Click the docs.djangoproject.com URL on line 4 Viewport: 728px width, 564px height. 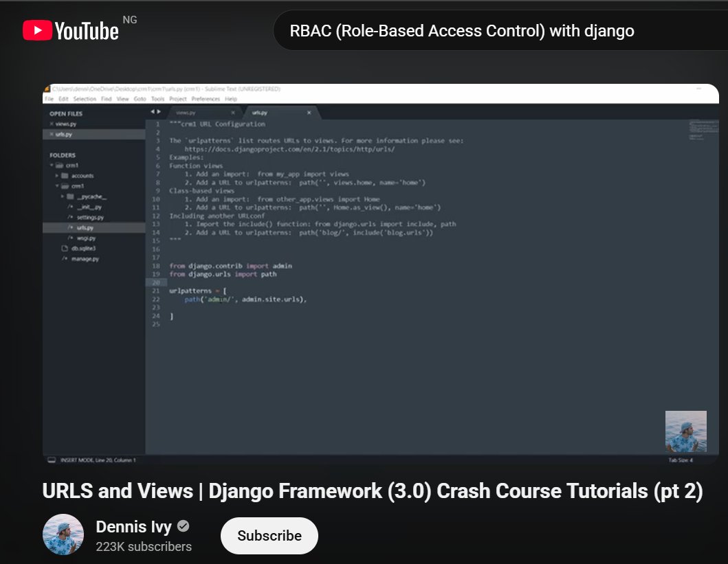tap(289, 149)
